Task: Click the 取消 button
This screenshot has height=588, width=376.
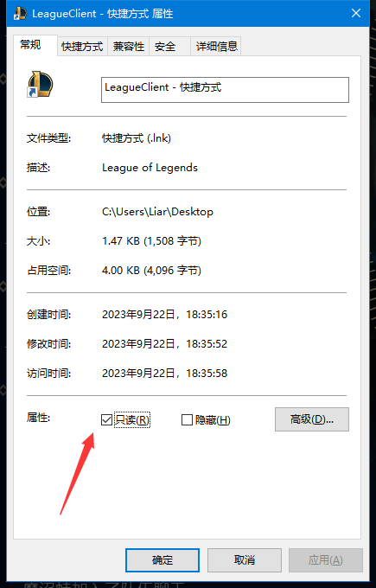Action: (x=245, y=560)
